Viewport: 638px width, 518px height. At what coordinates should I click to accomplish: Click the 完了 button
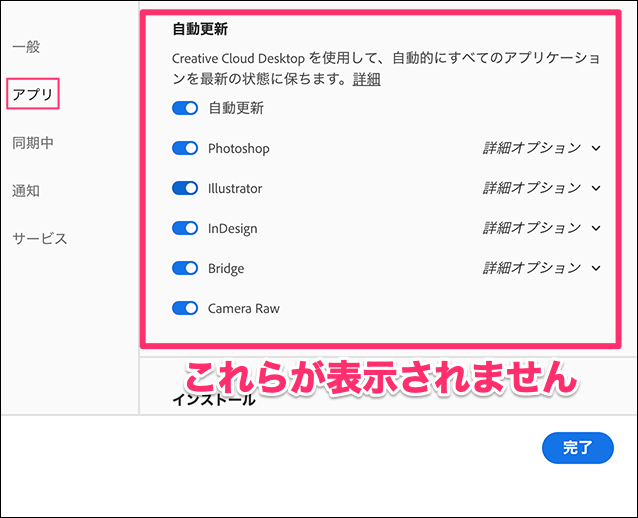coord(578,448)
